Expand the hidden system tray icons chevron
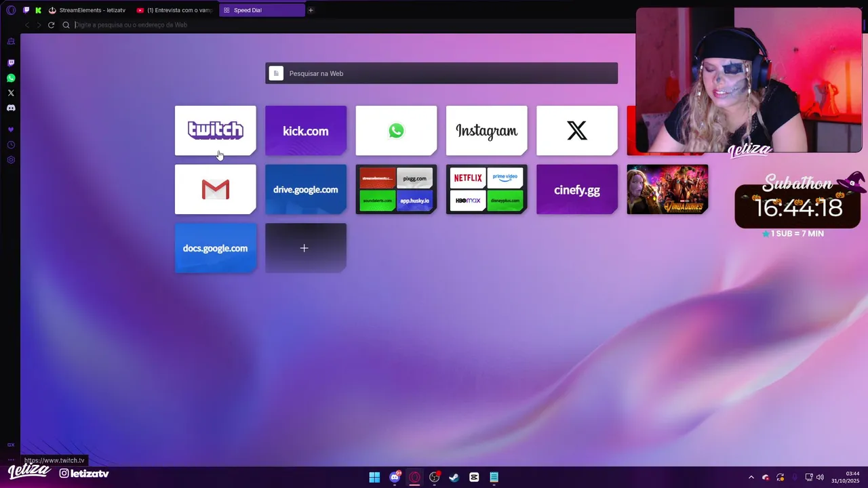This screenshot has width=868, height=488. point(751,477)
